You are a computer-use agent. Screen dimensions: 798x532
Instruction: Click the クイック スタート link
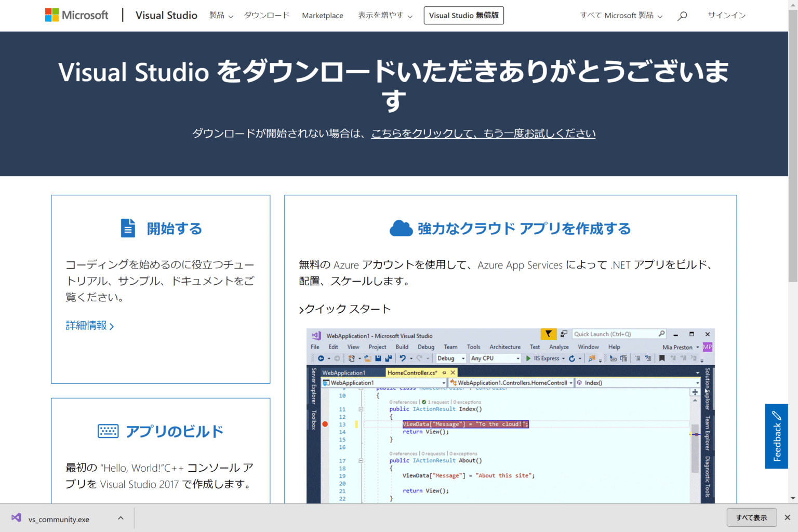tap(347, 309)
